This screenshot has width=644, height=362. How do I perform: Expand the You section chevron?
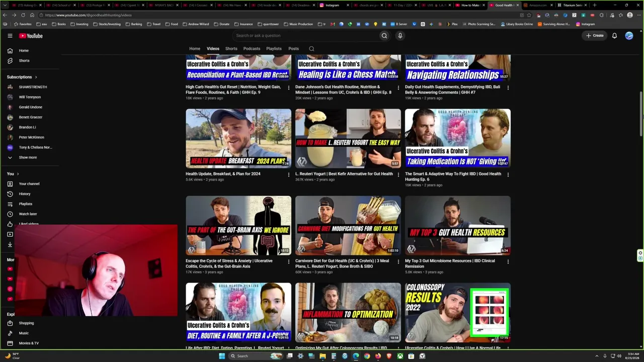(18, 174)
